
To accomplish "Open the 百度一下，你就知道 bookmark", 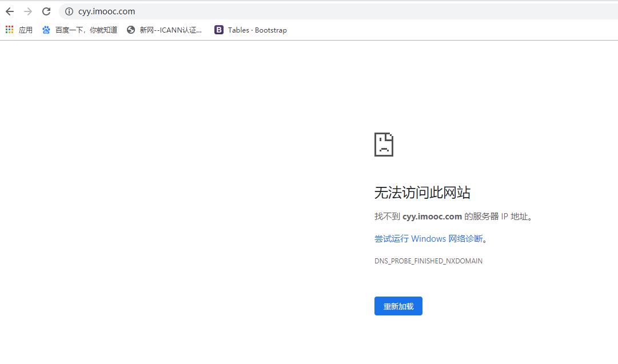I will pyautogui.click(x=86, y=30).
